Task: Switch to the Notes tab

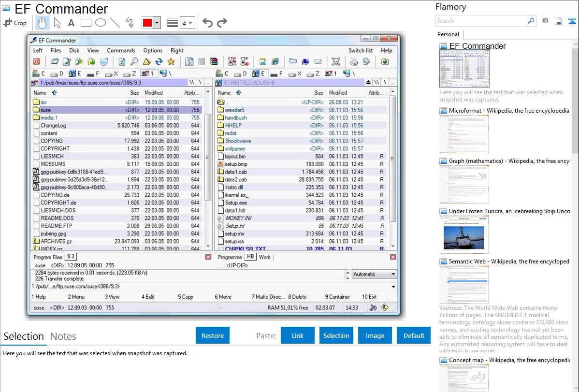Action: pyautogui.click(x=63, y=336)
